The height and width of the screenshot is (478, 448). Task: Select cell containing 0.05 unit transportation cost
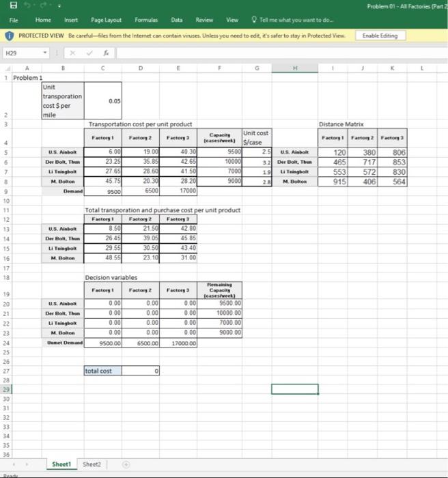102,100
